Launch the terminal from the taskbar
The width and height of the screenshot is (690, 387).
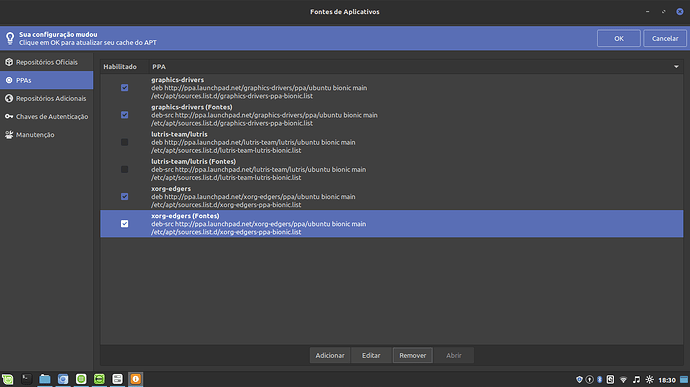tap(26, 379)
